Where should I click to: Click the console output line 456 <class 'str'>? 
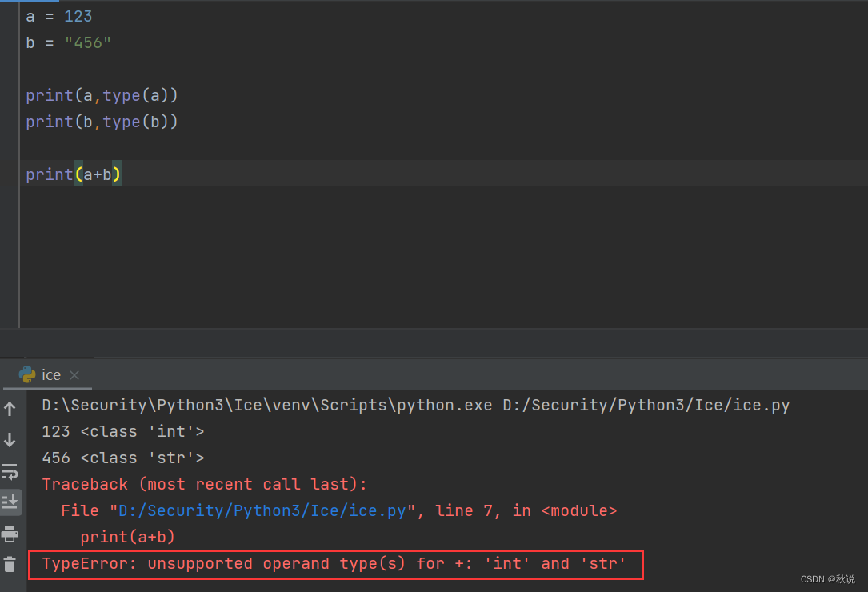[122, 458]
